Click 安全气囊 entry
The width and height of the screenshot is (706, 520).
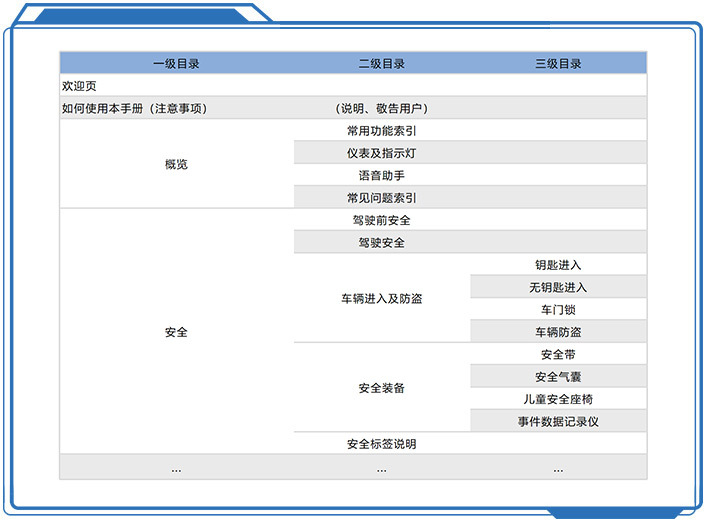click(x=558, y=377)
